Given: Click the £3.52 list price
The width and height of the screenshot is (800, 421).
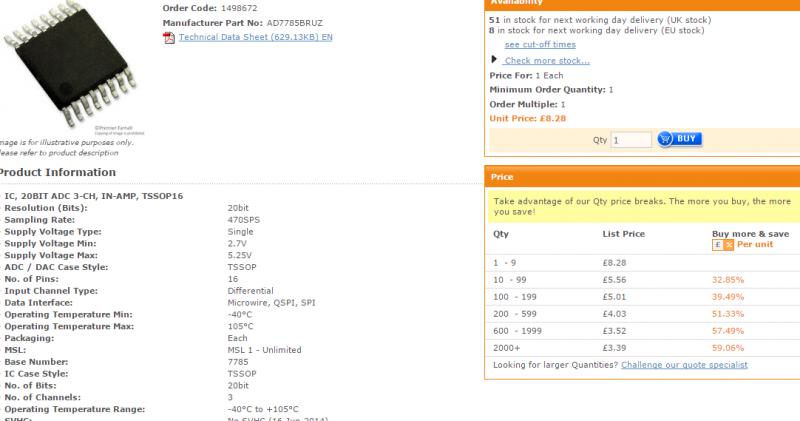Looking at the screenshot, I should (x=614, y=330).
